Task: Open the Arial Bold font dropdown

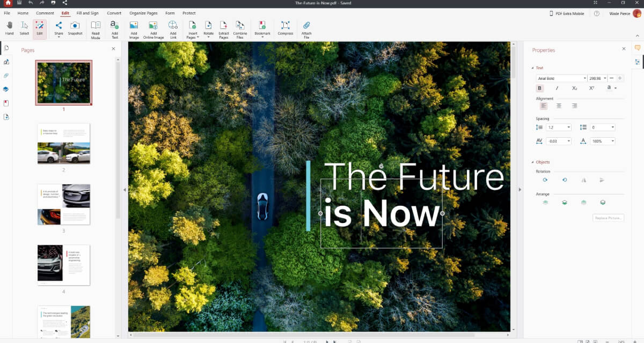Action: (x=561, y=78)
